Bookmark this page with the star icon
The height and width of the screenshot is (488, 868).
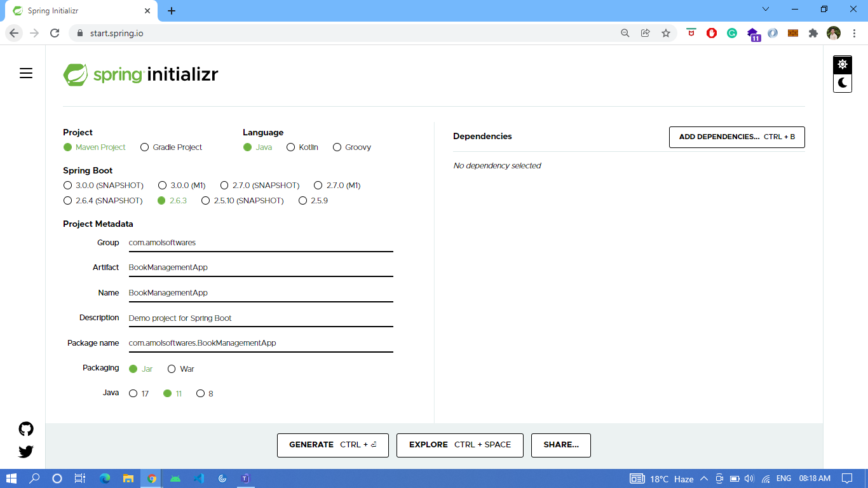(666, 33)
